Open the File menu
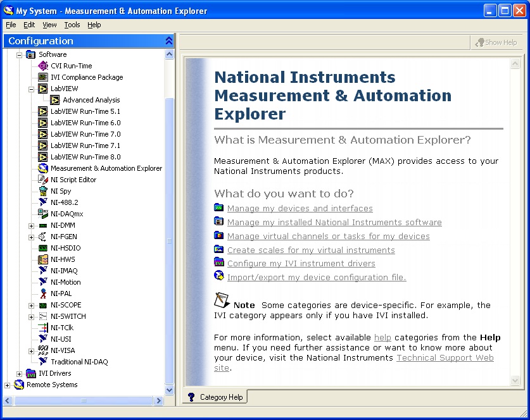This screenshot has width=530, height=420. 11,25
